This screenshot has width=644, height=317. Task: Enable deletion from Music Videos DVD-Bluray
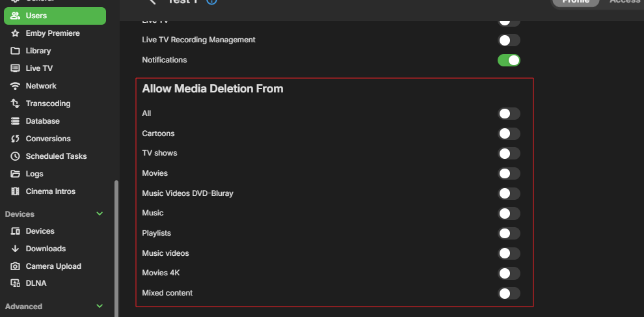tap(509, 193)
